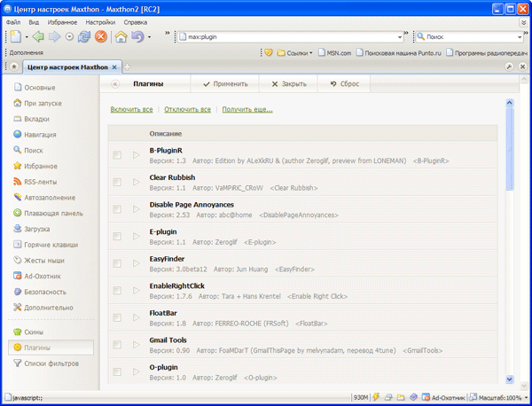Select the Центр настроек Maxthon tab
This screenshot has width=532, height=406.
pyautogui.click(x=72, y=67)
